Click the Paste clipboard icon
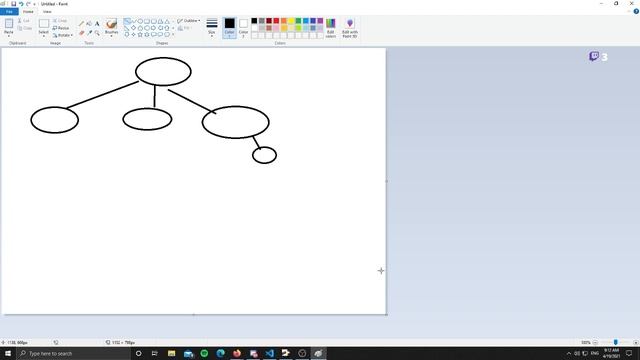The image size is (640, 360). 9,24
